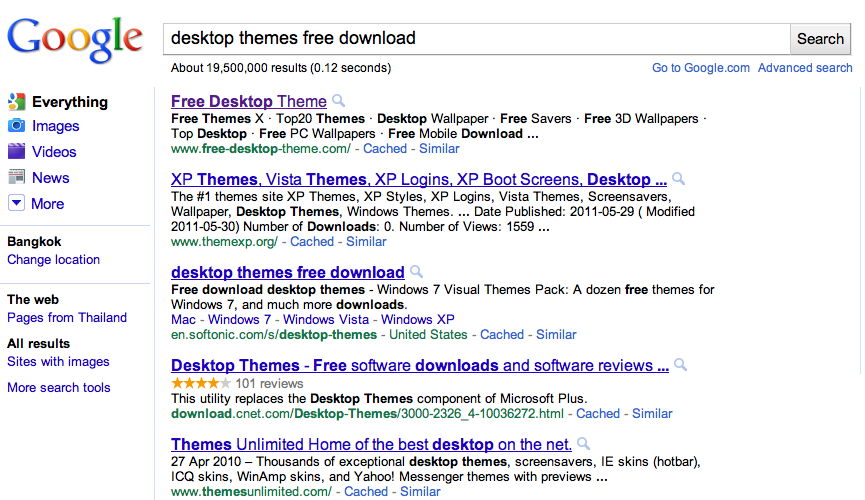This screenshot has width=865, height=500.
Task: Click 'About 19,500,000 results' stats text
Action: [281, 68]
